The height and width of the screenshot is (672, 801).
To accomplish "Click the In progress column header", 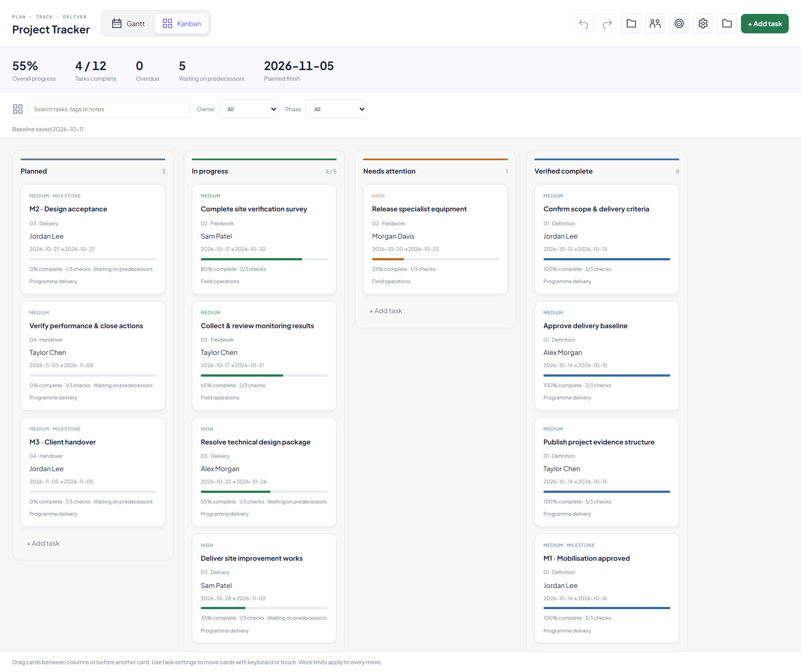I will 264,171.
